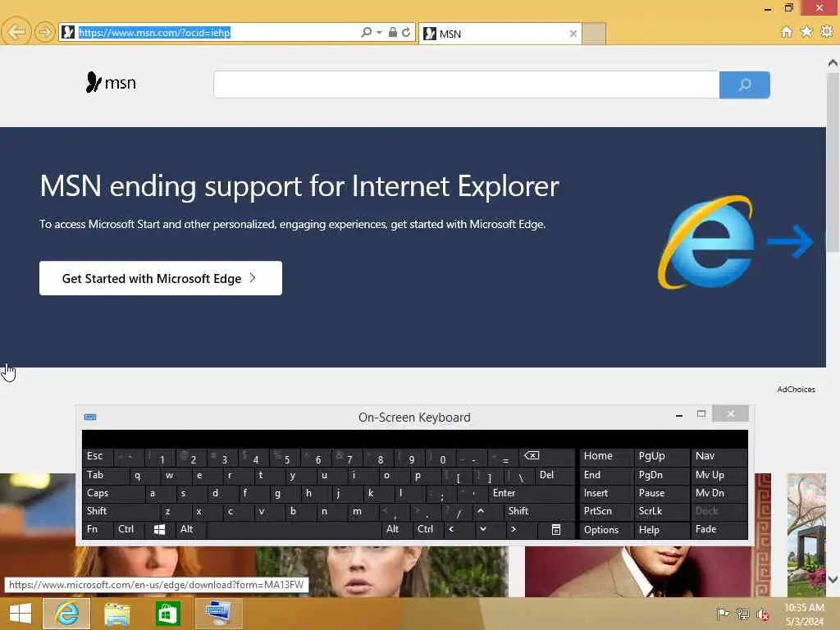
Task: Tap the PgUp key on On-Screen Keyboard
Action: tap(661, 456)
